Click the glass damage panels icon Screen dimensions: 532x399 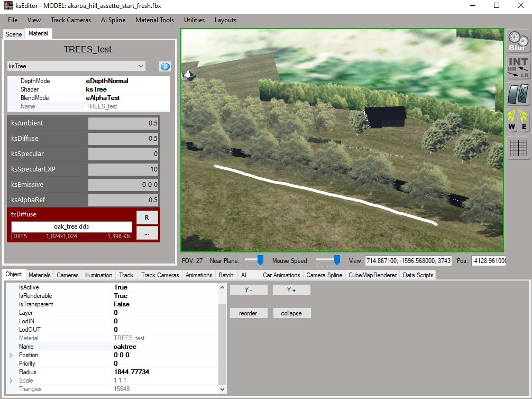(518, 95)
